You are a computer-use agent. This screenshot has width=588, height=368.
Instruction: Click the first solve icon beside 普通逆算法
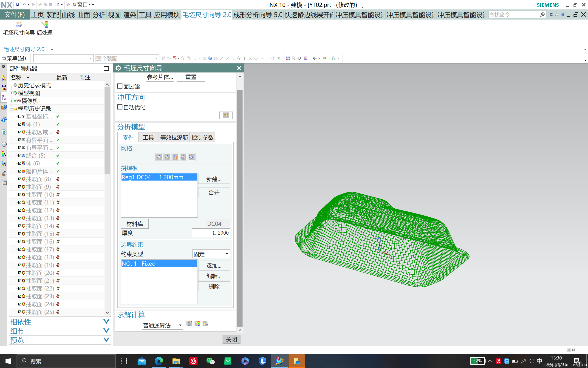[189, 323]
